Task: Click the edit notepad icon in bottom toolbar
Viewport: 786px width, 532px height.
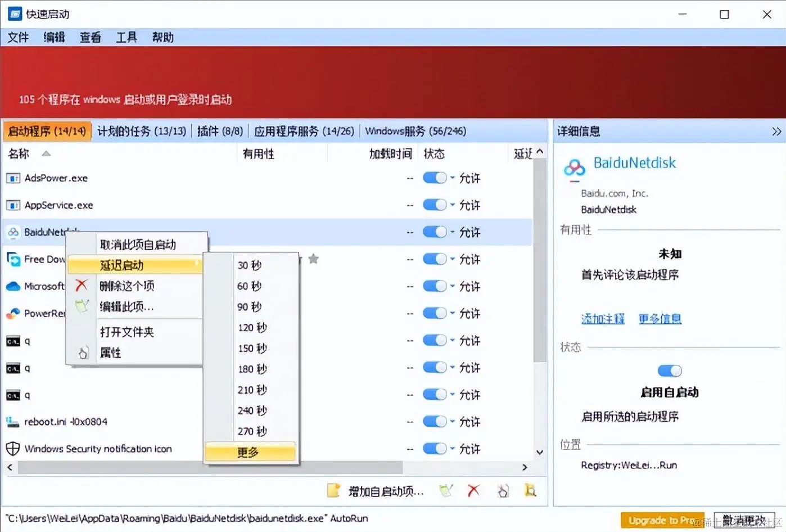Action: [446, 490]
